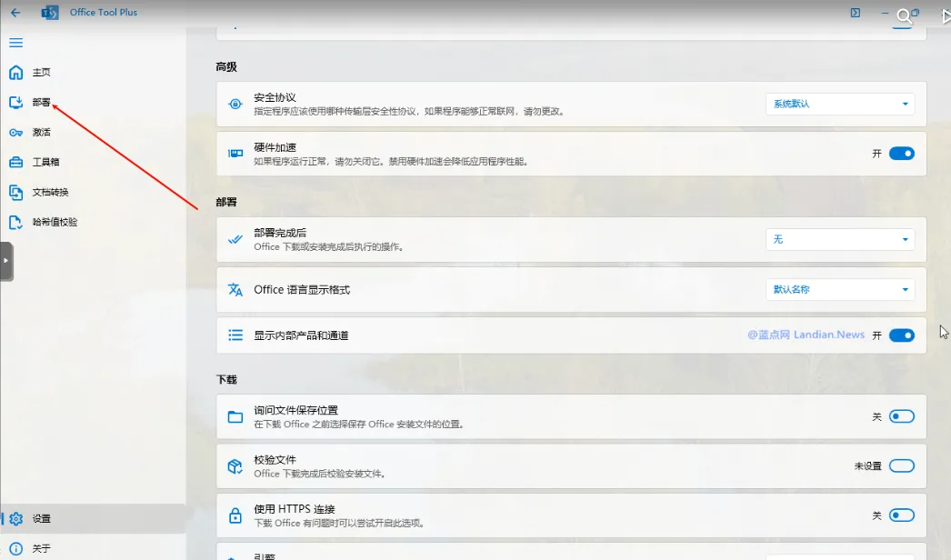Enable 使用 HTTPS 连接 switch
This screenshot has width=951, height=560.
[x=901, y=515]
